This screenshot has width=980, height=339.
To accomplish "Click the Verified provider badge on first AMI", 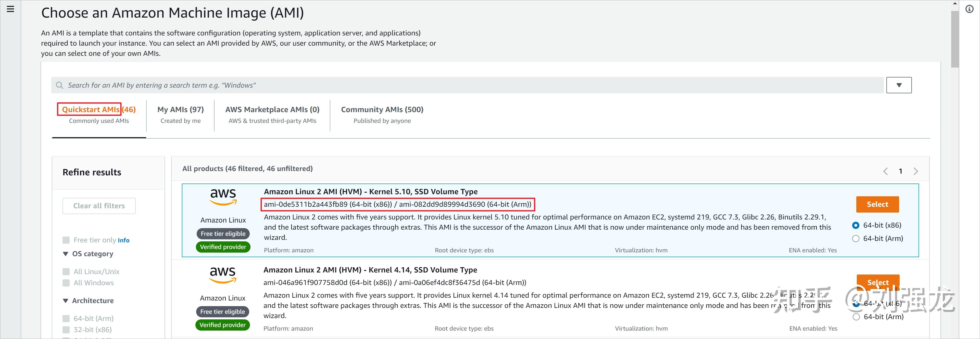I will tap(223, 247).
